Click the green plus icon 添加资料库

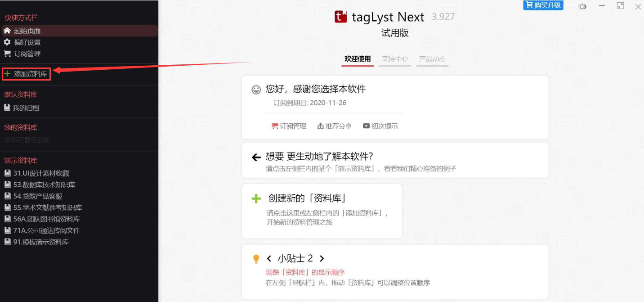pos(7,74)
